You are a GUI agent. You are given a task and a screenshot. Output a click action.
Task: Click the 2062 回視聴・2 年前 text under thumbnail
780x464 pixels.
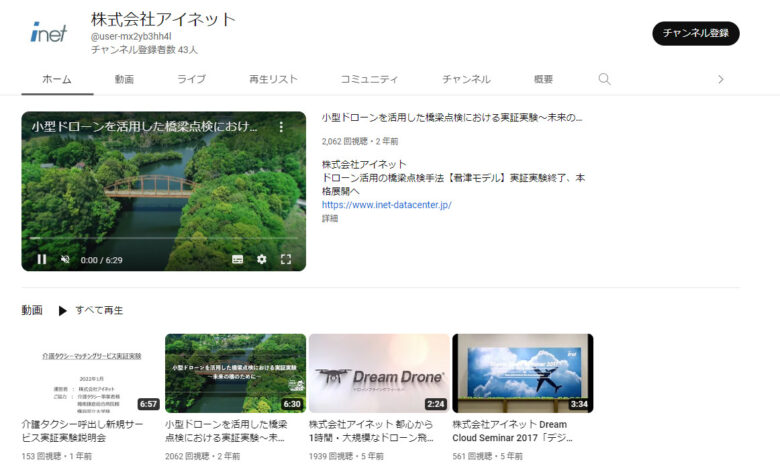pyautogui.click(x=202, y=456)
